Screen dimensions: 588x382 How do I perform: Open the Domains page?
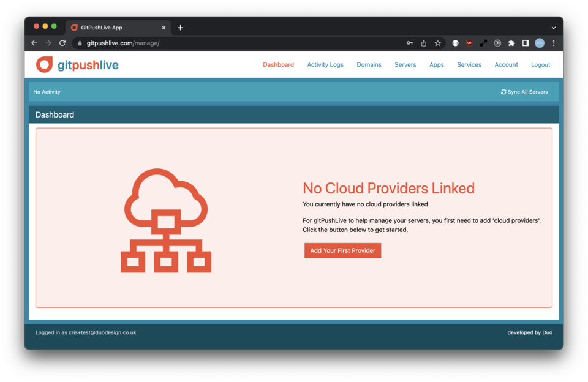[369, 64]
